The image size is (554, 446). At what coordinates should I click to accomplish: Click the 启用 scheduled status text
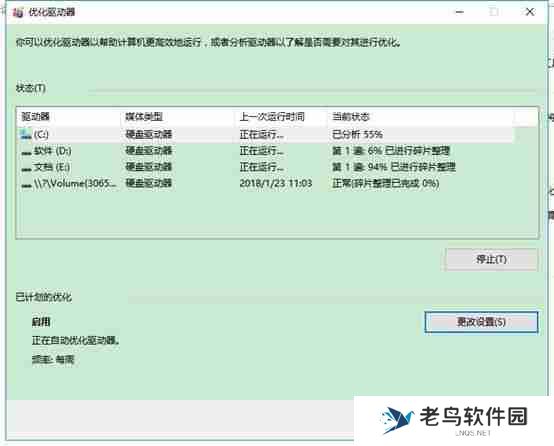click(x=41, y=322)
